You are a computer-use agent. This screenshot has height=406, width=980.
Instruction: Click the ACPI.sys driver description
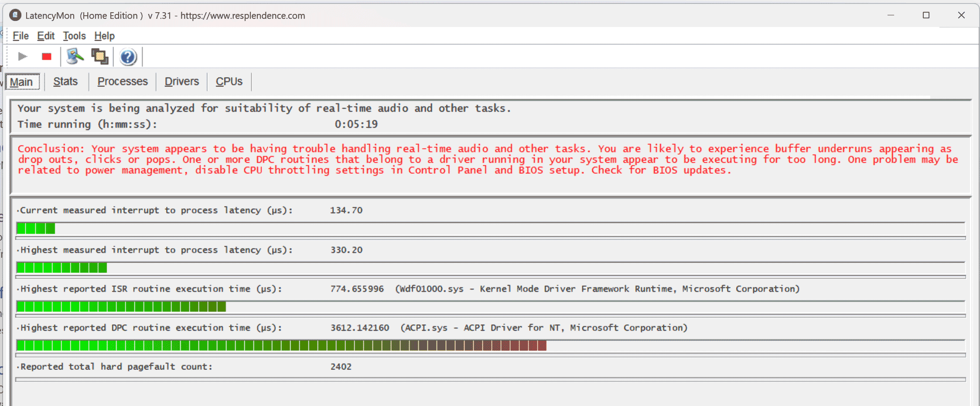tap(544, 328)
